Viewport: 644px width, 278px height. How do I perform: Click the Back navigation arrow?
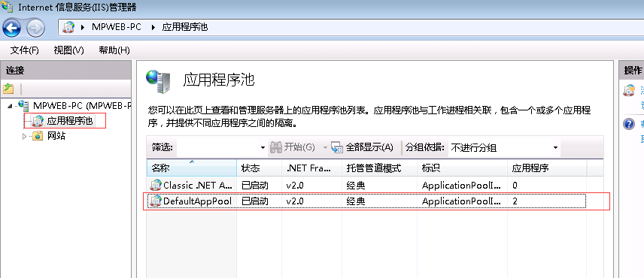[x=11, y=29]
